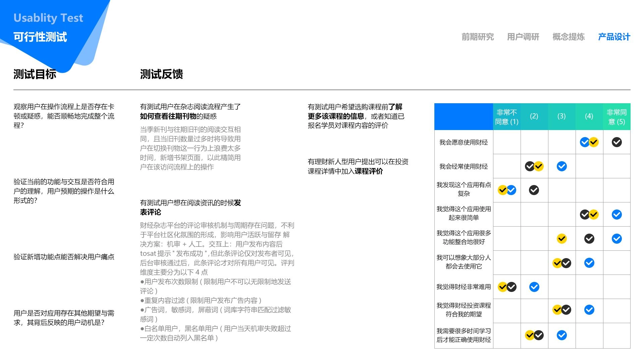Click the 测试目标 section heading
The image size is (644, 362).
pos(35,74)
